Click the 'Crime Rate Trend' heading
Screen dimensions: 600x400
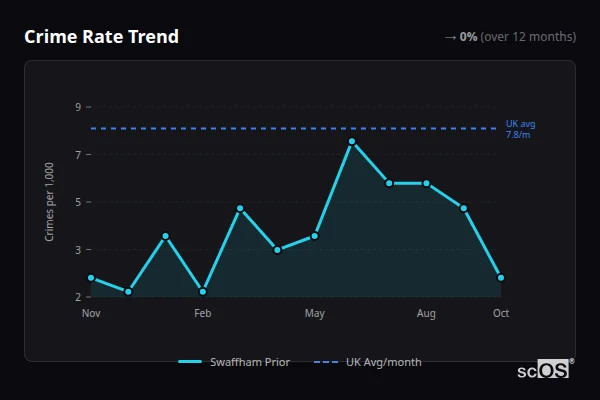(x=101, y=37)
